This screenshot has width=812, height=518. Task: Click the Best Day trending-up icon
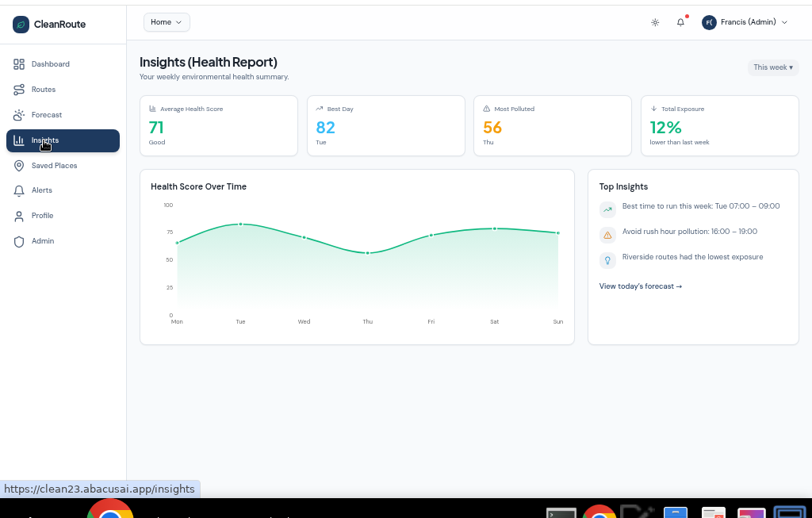tap(320, 109)
